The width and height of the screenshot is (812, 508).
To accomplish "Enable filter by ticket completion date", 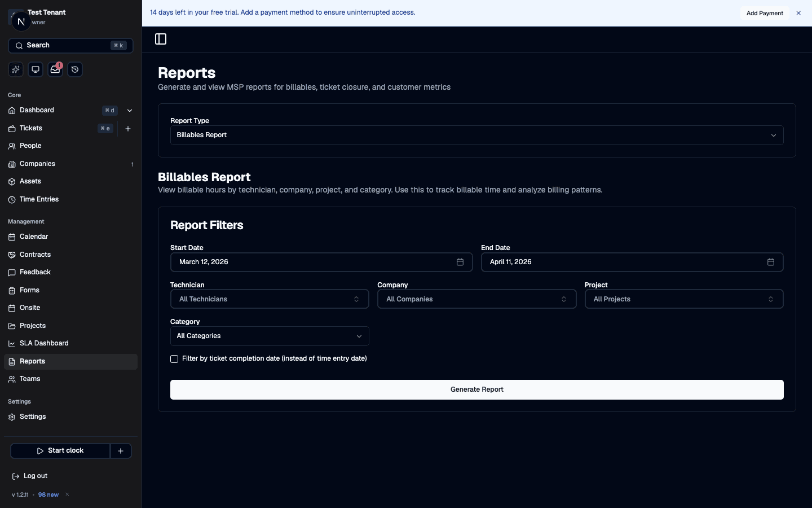I will (x=174, y=359).
